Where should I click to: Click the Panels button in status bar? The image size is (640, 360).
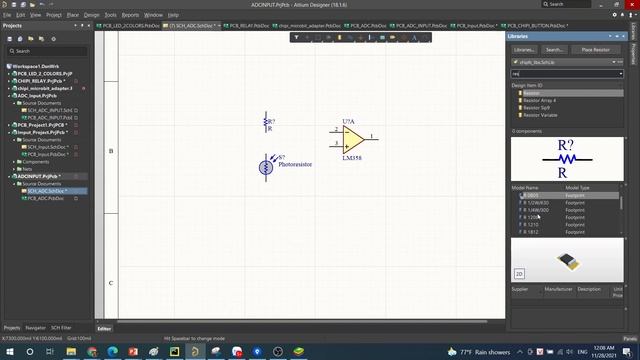[630, 338]
